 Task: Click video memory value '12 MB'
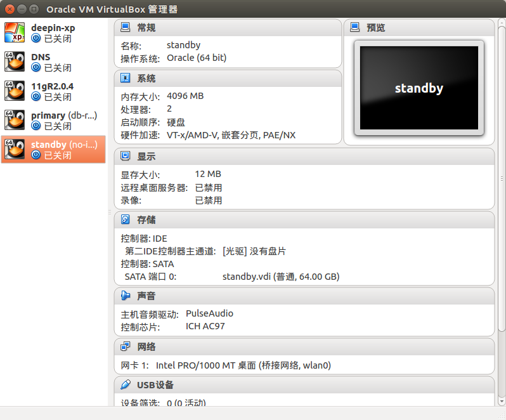(x=208, y=174)
